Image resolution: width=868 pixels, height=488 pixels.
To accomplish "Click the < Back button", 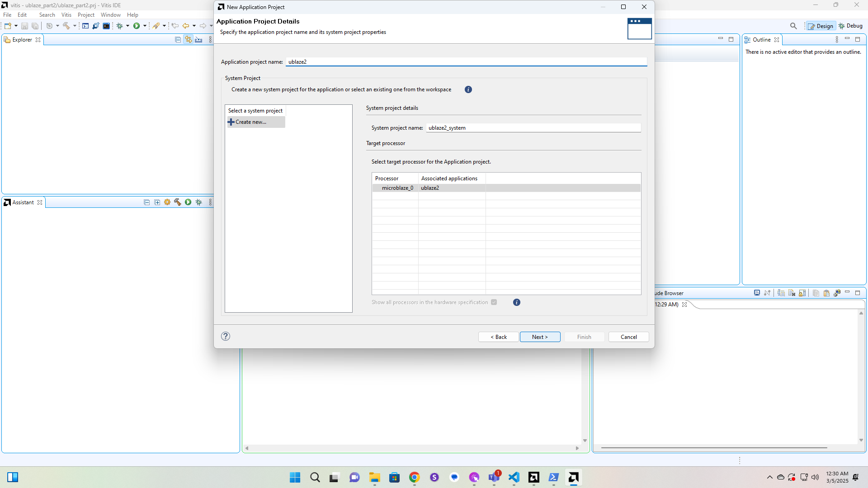I will tap(498, 337).
